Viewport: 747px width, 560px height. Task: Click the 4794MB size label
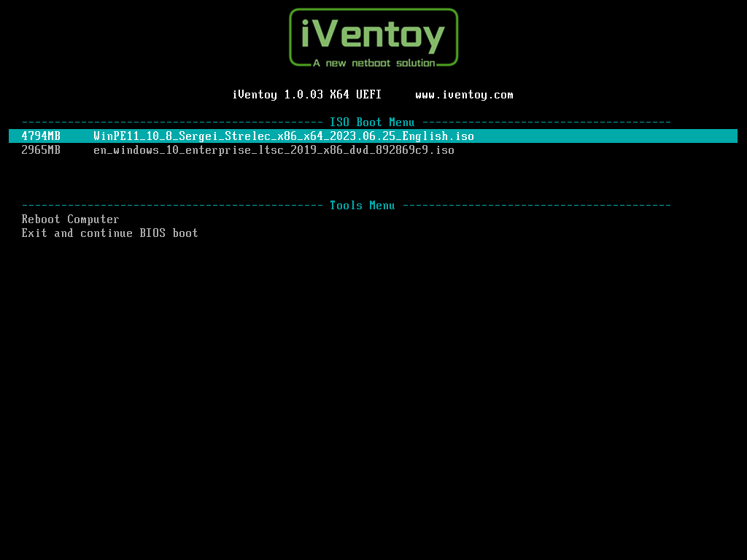pyautogui.click(x=41, y=136)
